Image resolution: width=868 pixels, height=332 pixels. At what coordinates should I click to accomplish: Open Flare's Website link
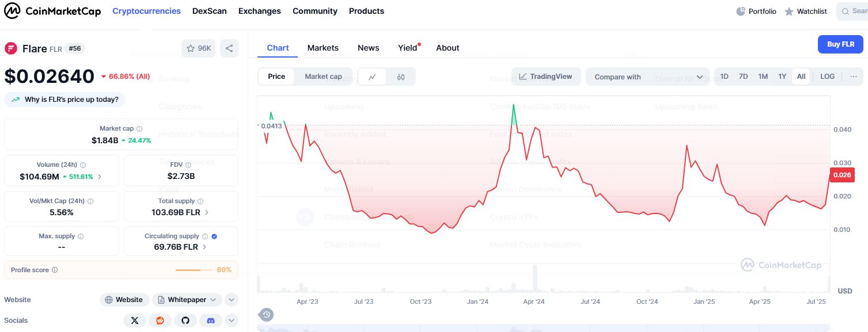124,300
